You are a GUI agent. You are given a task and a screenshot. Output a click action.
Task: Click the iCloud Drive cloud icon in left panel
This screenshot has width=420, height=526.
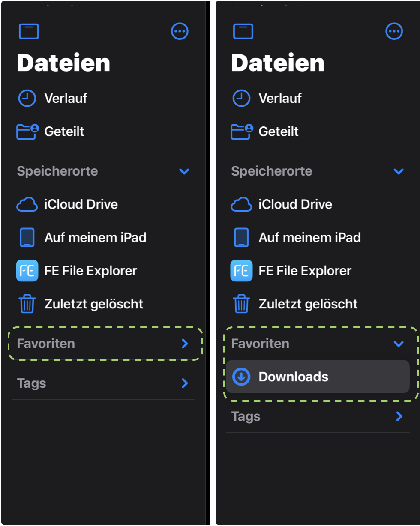(27, 204)
